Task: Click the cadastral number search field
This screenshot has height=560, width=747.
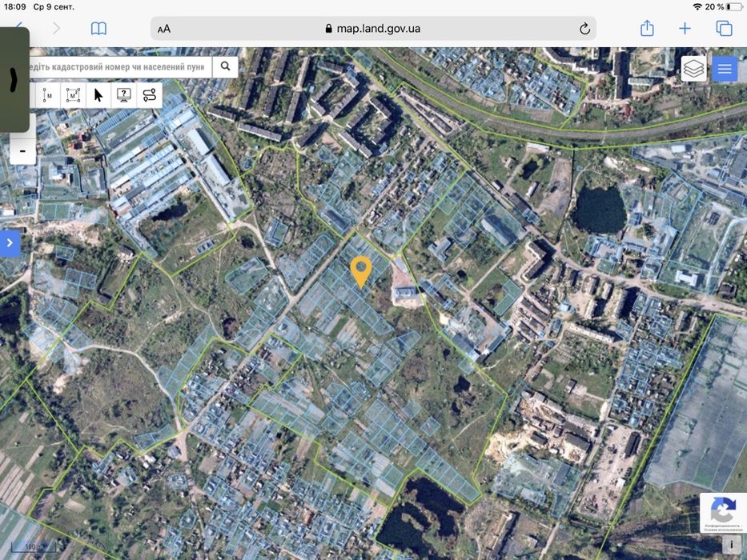Action: click(119, 66)
